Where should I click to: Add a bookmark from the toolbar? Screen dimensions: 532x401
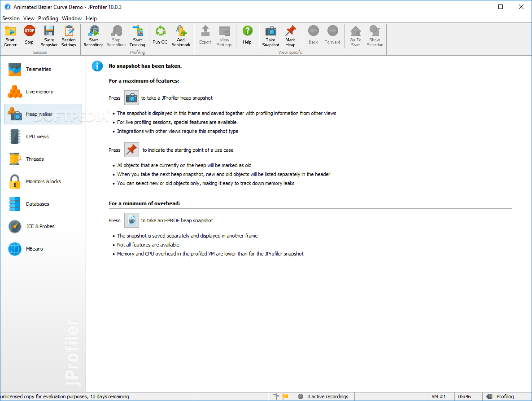click(x=181, y=36)
